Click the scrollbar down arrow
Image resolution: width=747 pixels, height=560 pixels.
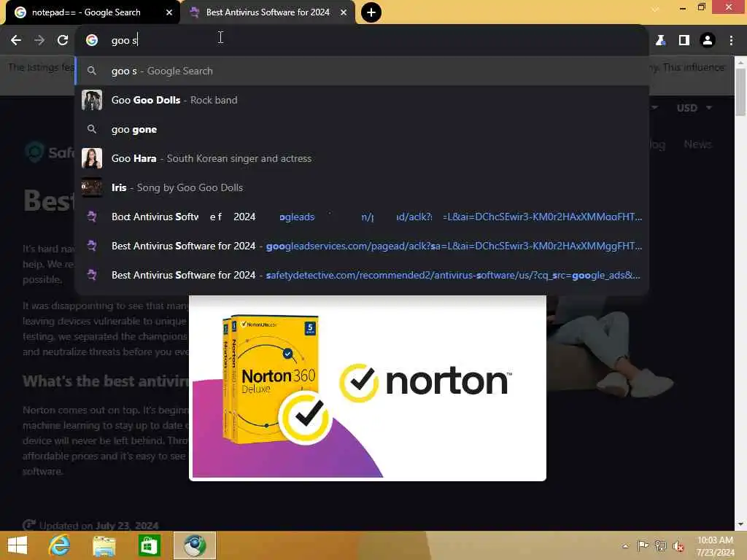740,524
